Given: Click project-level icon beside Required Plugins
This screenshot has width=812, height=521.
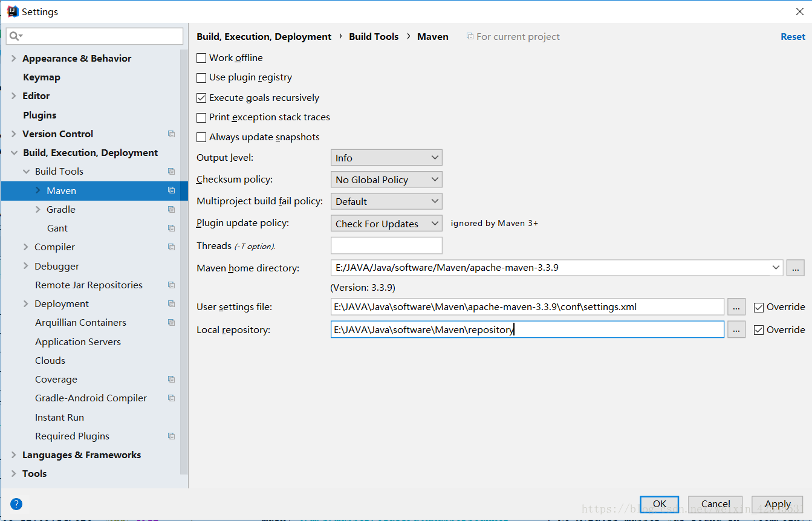Looking at the screenshot, I should coord(171,436).
